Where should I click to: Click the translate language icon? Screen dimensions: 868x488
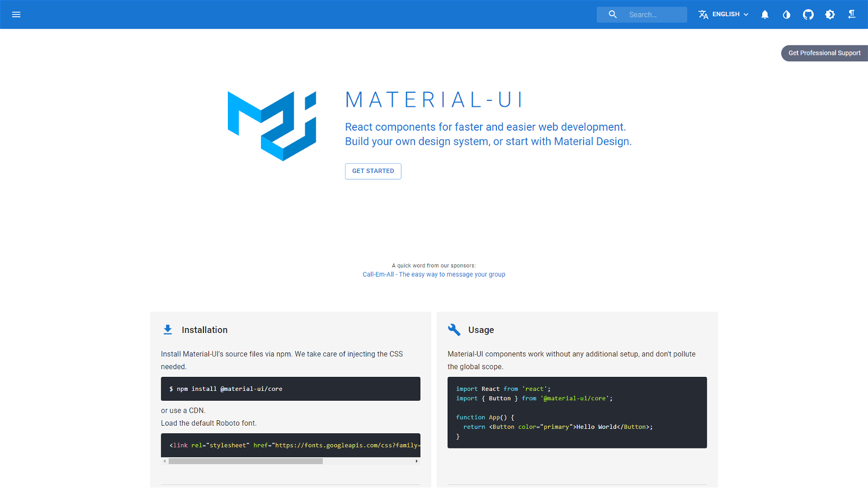coord(703,15)
